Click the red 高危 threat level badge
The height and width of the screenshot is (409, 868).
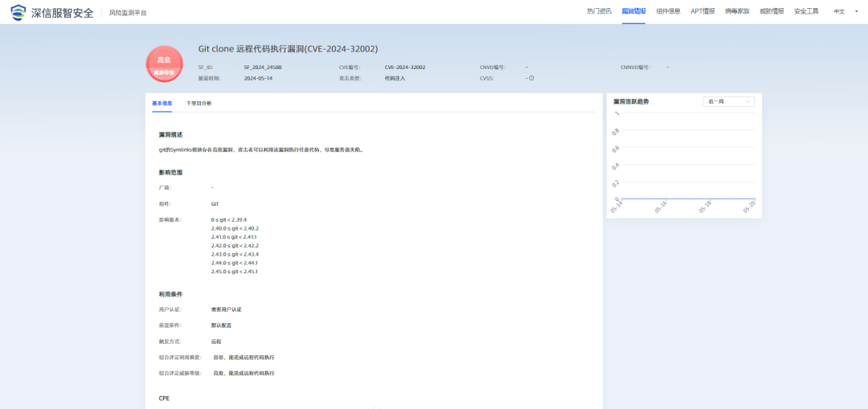click(165, 63)
